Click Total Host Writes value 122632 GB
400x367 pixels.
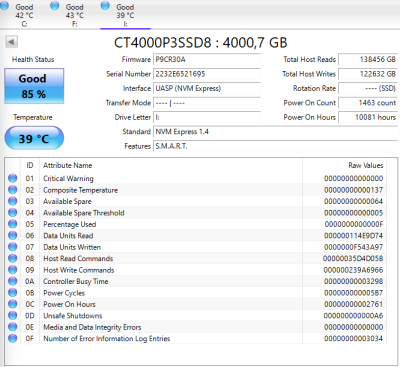(x=368, y=74)
